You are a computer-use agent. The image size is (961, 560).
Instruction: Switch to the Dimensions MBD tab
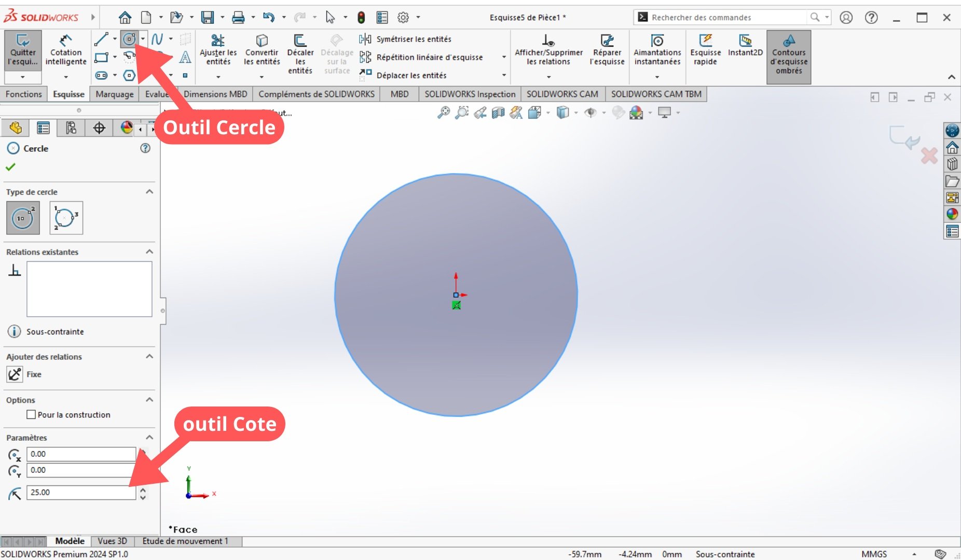pos(215,94)
